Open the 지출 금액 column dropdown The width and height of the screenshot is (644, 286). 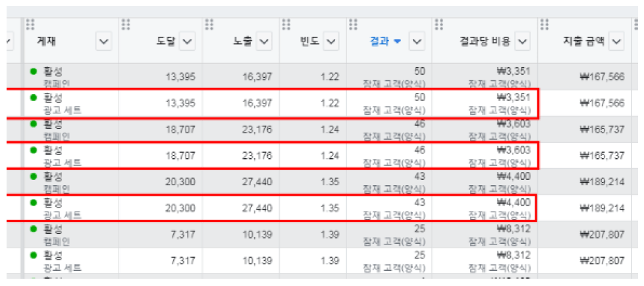(616, 42)
